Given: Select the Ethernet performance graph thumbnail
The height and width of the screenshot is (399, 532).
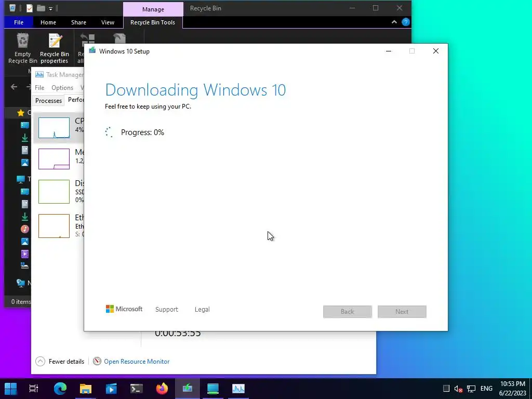Looking at the screenshot, I should click(54, 226).
